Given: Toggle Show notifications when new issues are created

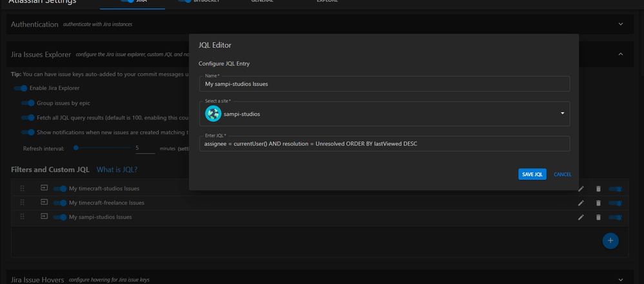Looking at the screenshot, I should click(28, 132).
